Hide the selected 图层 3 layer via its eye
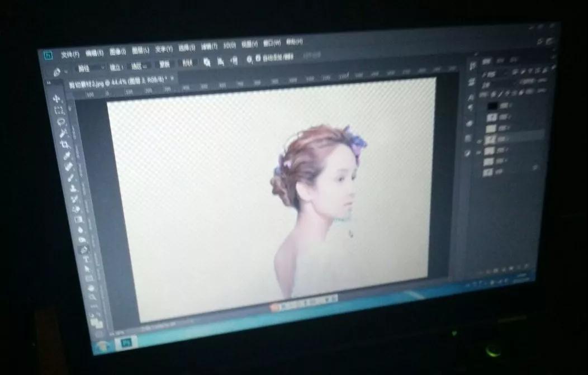588x375 pixels. tap(479, 141)
